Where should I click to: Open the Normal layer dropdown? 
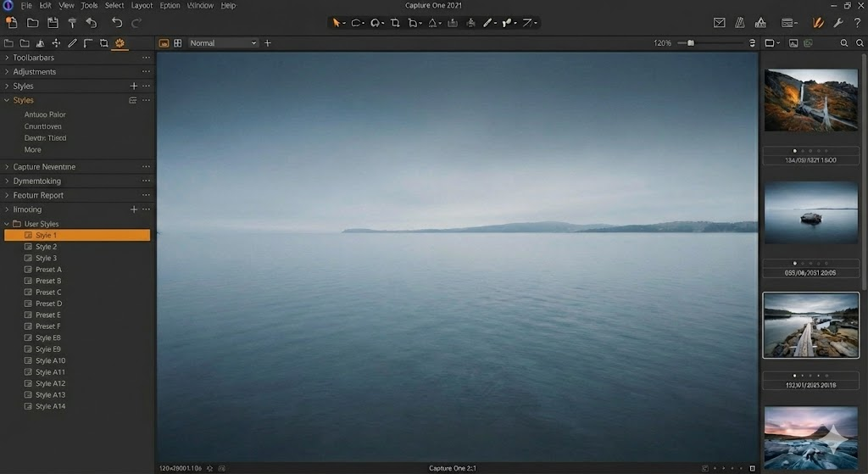point(223,42)
